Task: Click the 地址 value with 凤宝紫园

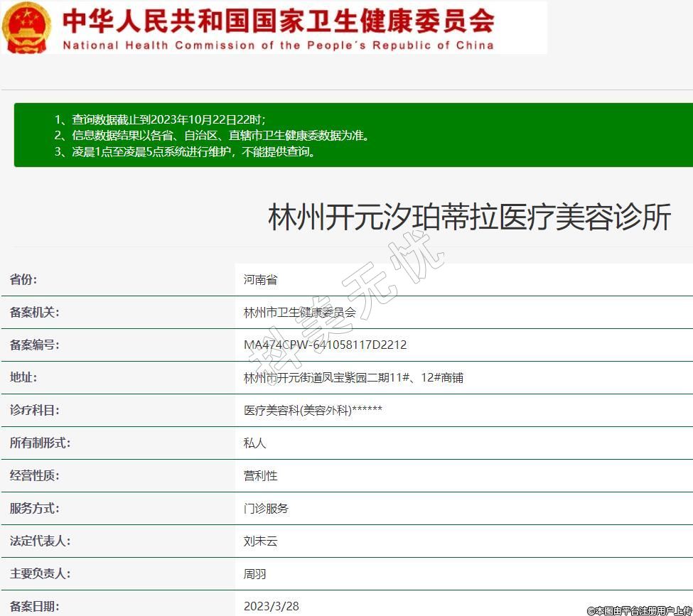Action: pos(353,378)
